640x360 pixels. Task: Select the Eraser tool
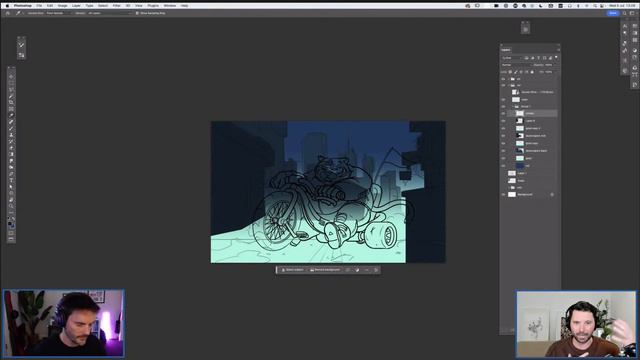point(11,148)
